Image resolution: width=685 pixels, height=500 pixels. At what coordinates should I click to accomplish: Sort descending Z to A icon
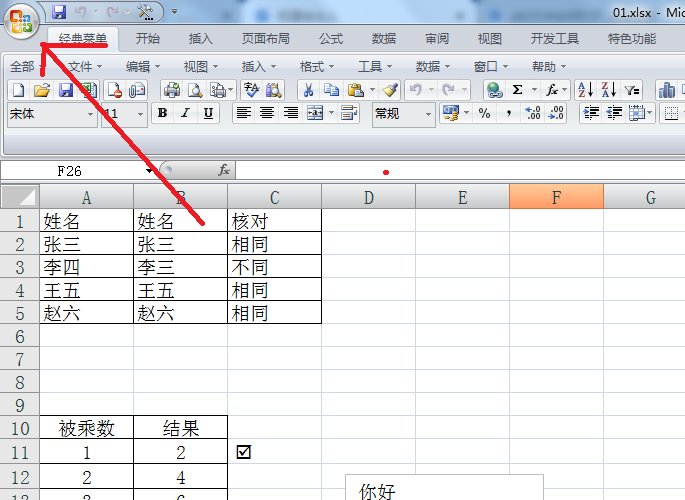pos(609,90)
